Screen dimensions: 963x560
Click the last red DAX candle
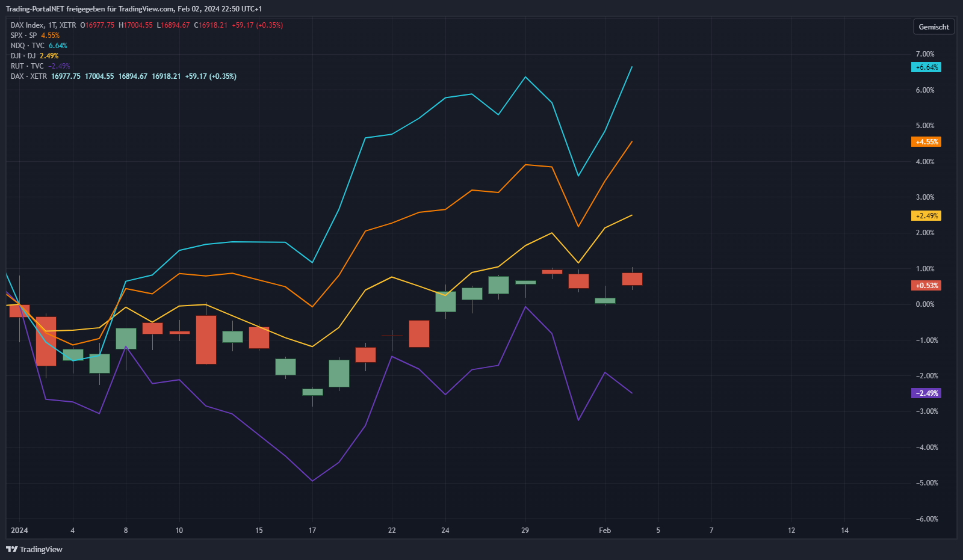632,279
